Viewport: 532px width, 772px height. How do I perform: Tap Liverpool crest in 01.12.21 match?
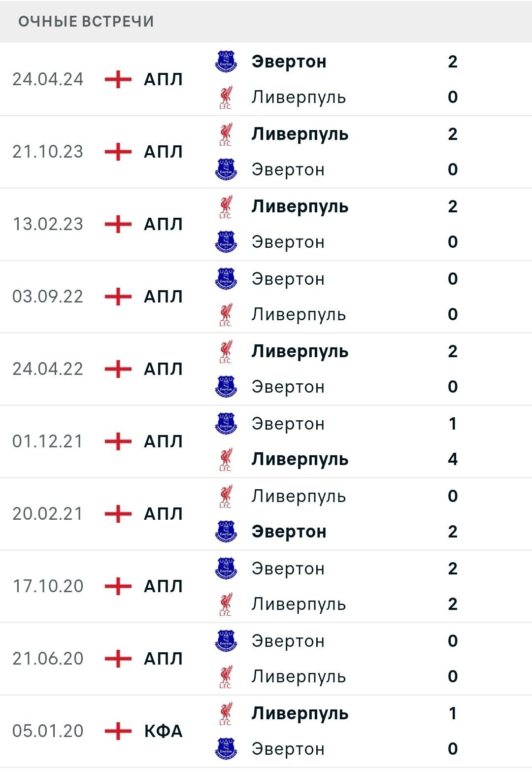(x=226, y=459)
